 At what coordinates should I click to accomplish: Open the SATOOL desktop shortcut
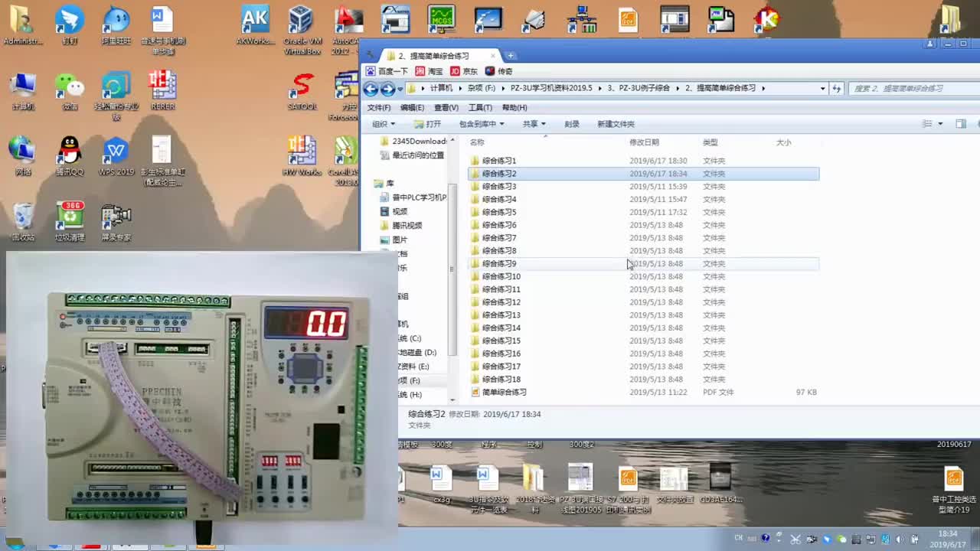click(302, 92)
